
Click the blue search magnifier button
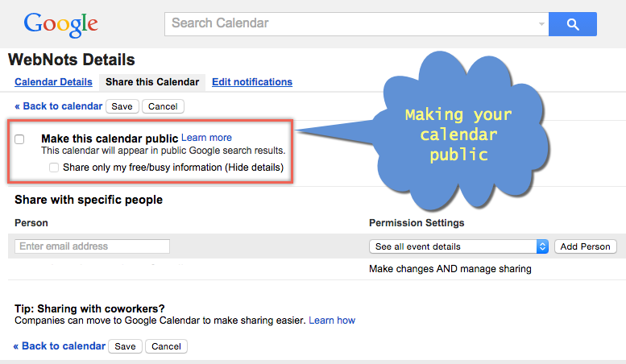click(572, 24)
